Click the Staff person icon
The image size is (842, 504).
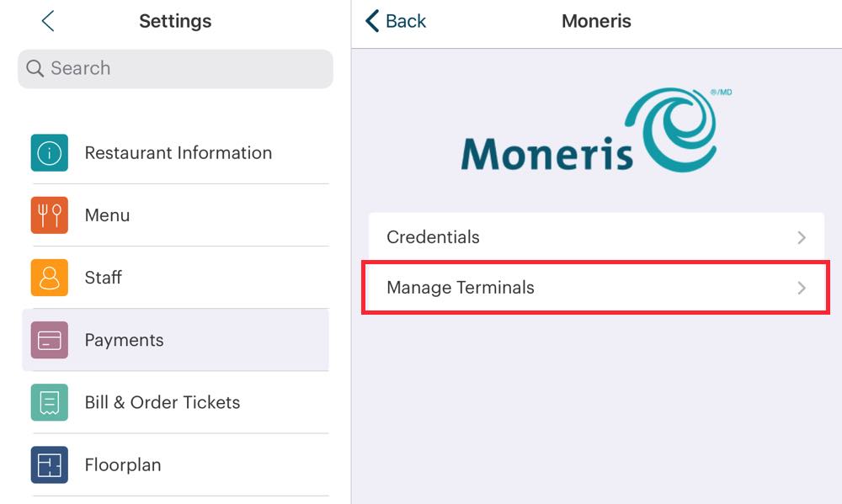click(x=49, y=277)
